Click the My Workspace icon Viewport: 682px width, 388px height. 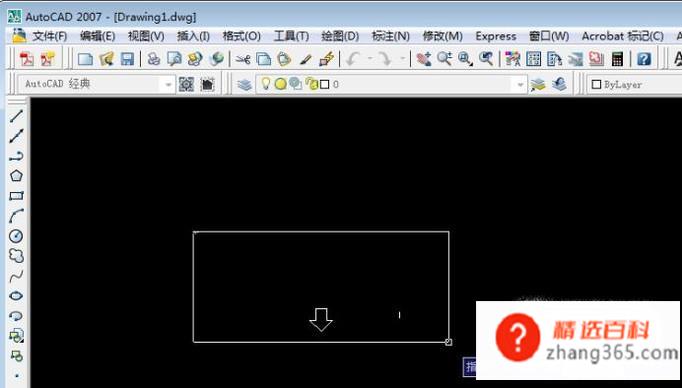[207, 84]
